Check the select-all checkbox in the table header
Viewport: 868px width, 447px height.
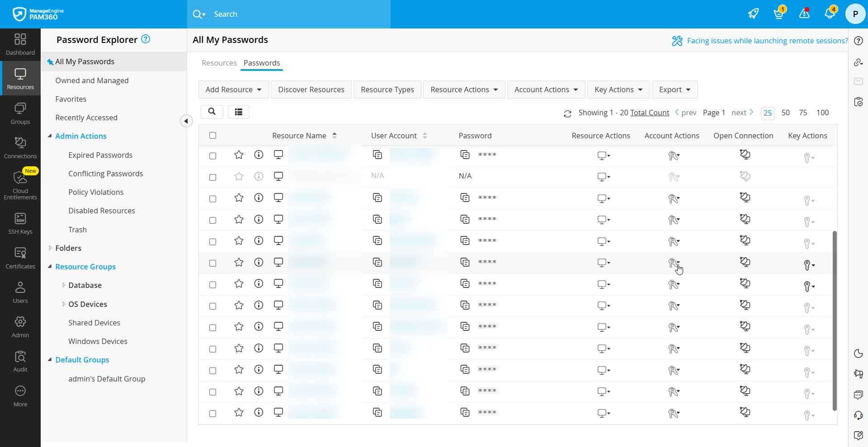pos(212,135)
